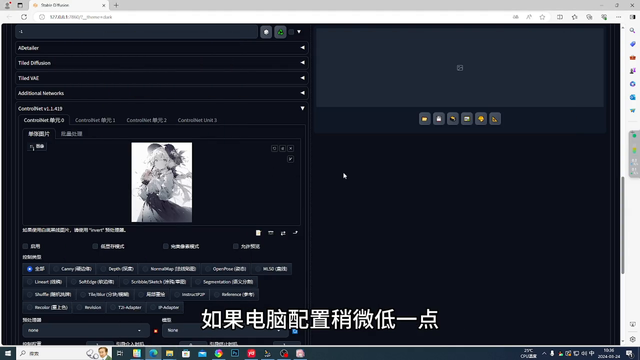Toggle the 允许预览 allow preview checkbox
Viewport: 640px width, 360px height.
236,246
